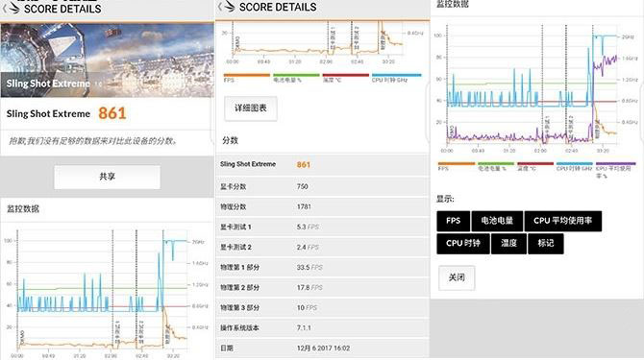Select the 物理第 1 部分 33.5 FPS row
Viewport: 644px width, 360px height.
[322, 267]
